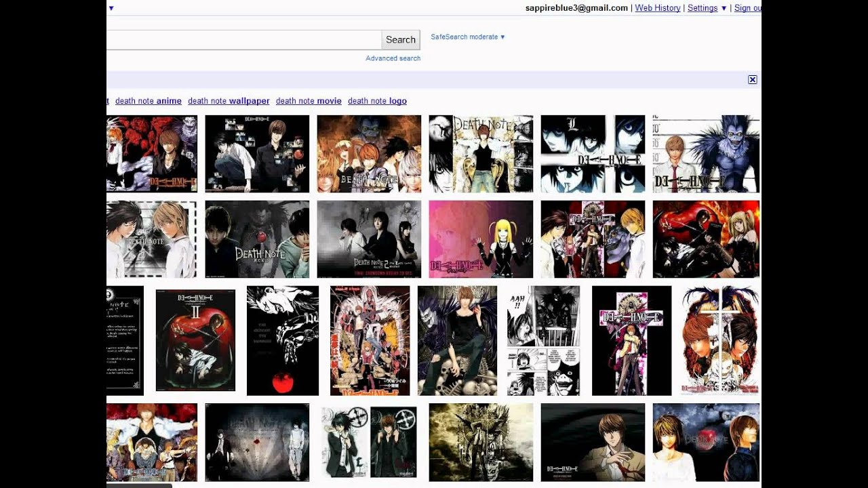Open thumbnail of Light sitting on skulls
This screenshot has width=868, height=488.
[458, 341]
